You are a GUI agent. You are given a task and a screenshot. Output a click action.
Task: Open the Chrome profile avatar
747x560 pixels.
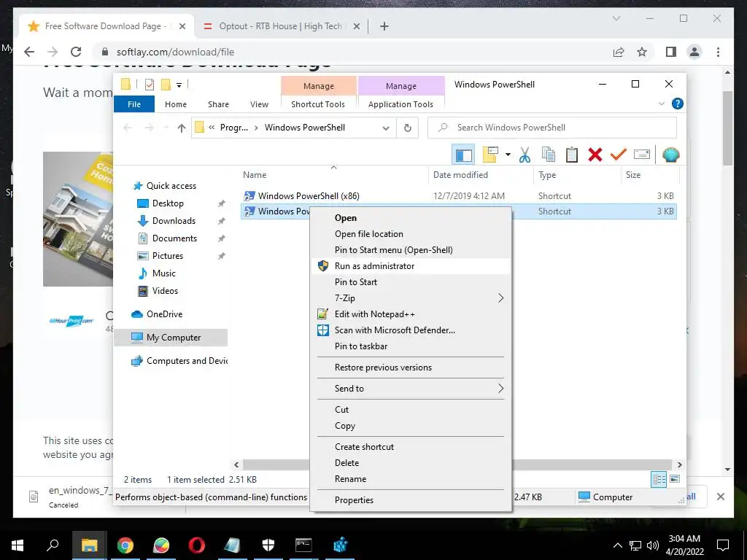tap(694, 52)
